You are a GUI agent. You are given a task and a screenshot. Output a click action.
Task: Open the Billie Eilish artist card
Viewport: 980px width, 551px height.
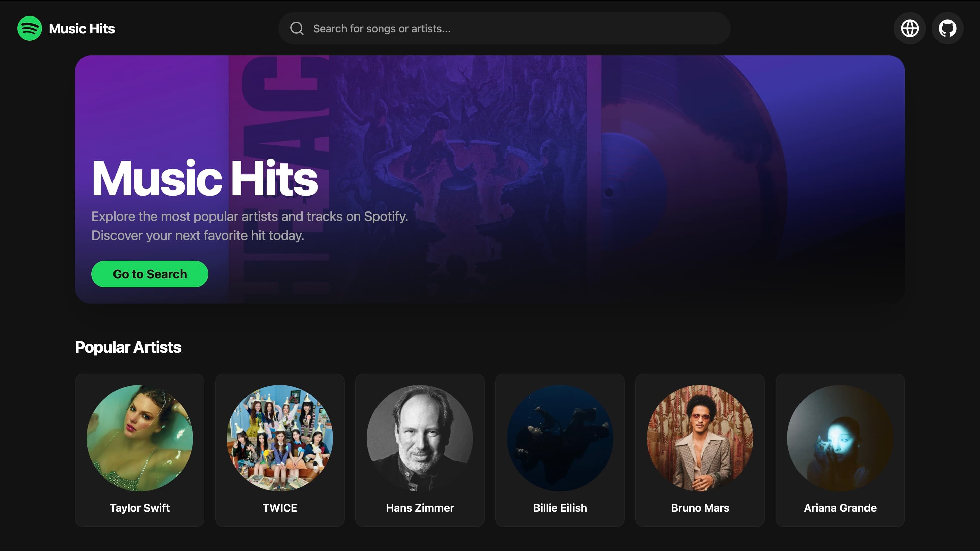point(560,438)
